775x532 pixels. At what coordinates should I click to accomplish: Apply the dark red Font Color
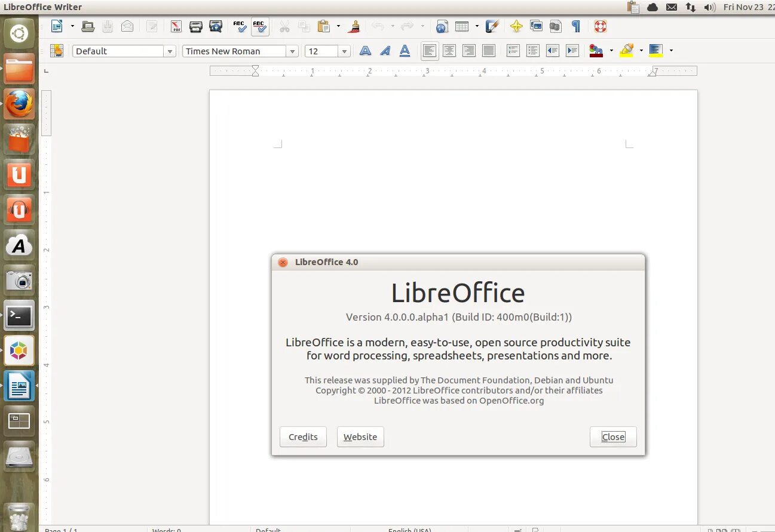(596, 51)
